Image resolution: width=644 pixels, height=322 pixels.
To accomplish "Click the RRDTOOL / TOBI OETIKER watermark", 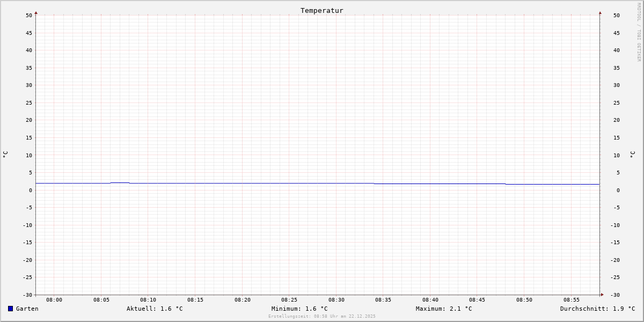I will pyautogui.click(x=639, y=32).
